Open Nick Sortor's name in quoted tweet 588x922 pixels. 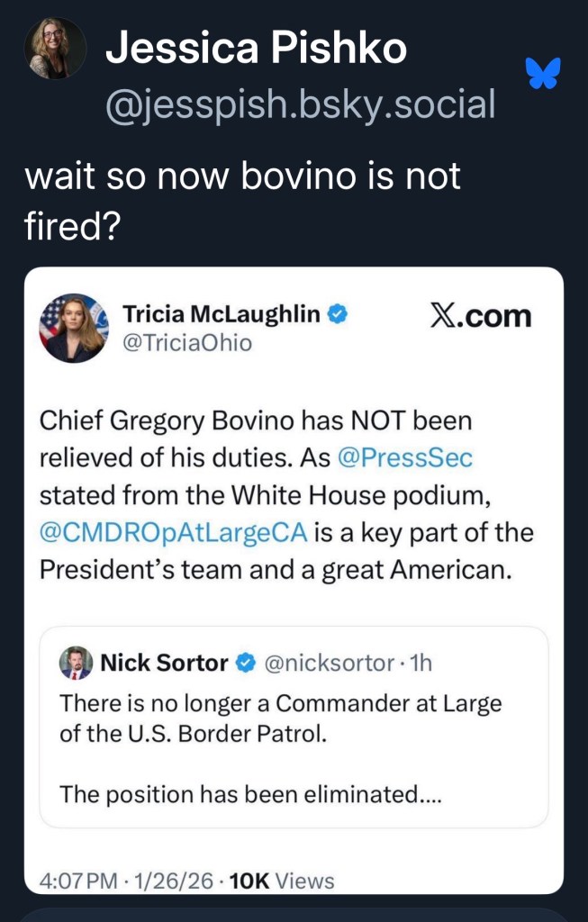pyautogui.click(x=164, y=664)
